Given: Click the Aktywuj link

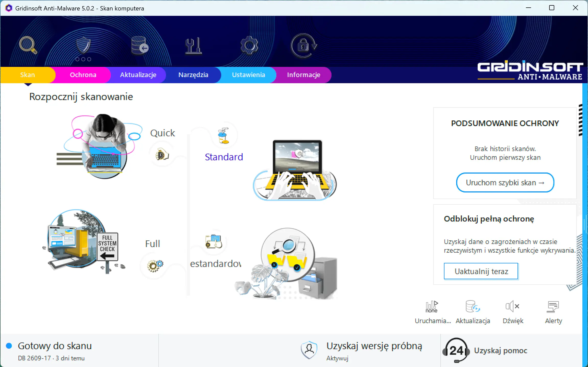Looking at the screenshot, I should point(337,358).
